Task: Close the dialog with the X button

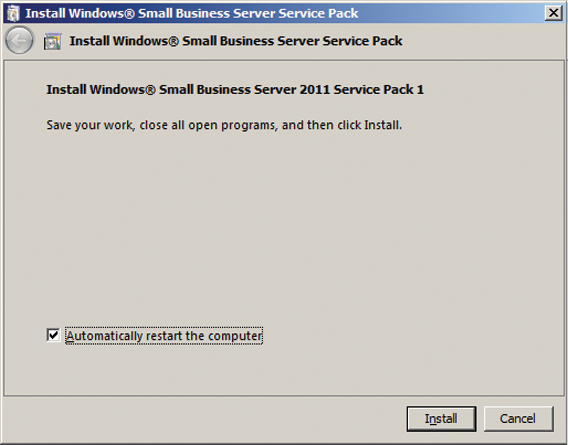Action: point(554,13)
